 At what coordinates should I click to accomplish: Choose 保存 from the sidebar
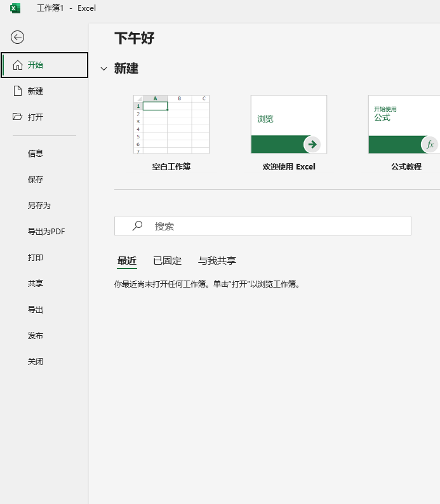[x=36, y=180]
